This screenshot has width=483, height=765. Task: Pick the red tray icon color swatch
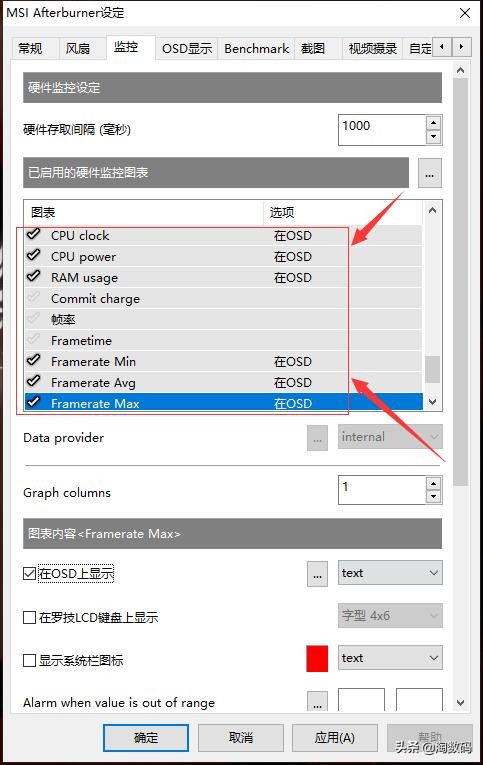point(317,658)
